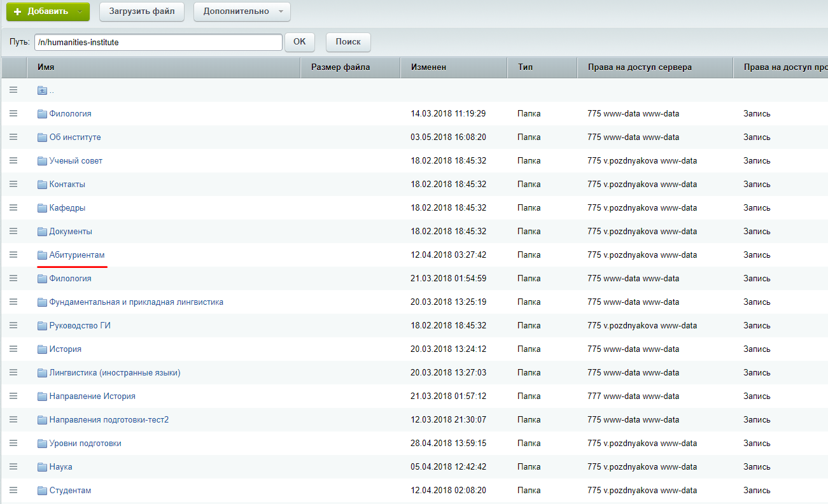Viewport: 828px width, 504px height.
Task: Click the Поиск button
Action: tap(348, 42)
